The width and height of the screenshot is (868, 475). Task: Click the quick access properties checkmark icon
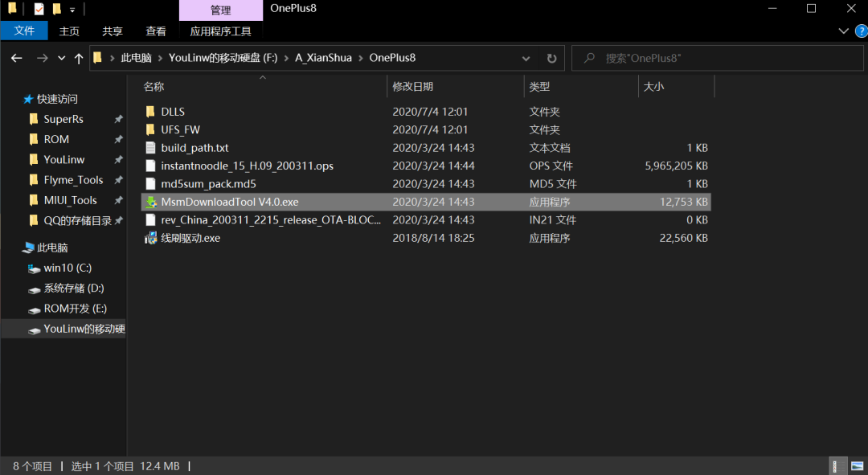[39, 9]
